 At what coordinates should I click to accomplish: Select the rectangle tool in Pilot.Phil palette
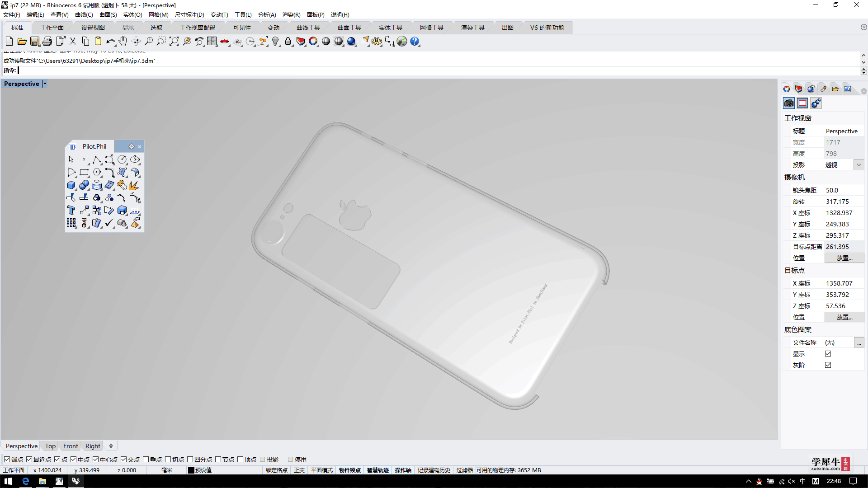84,172
